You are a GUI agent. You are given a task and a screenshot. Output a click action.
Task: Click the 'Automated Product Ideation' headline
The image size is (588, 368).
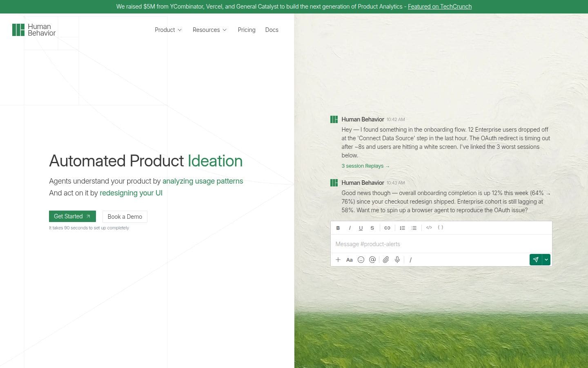(x=146, y=161)
